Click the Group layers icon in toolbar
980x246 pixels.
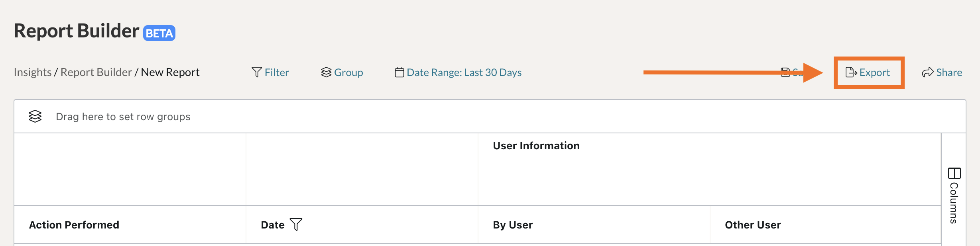(x=326, y=72)
